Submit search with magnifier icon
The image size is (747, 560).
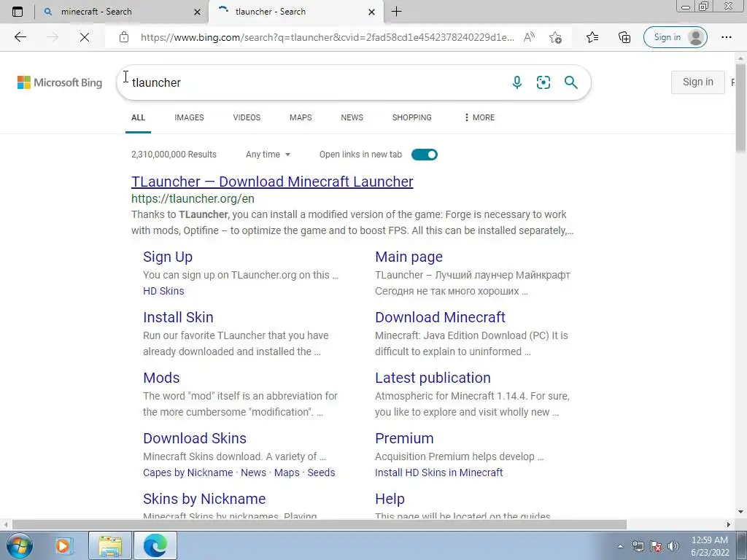point(570,82)
